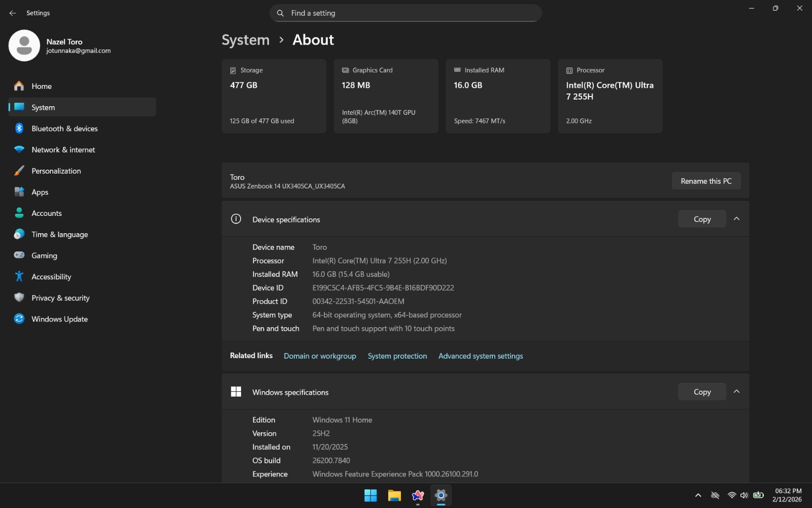Copy the Device specifications
The image size is (812, 508).
click(702, 219)
